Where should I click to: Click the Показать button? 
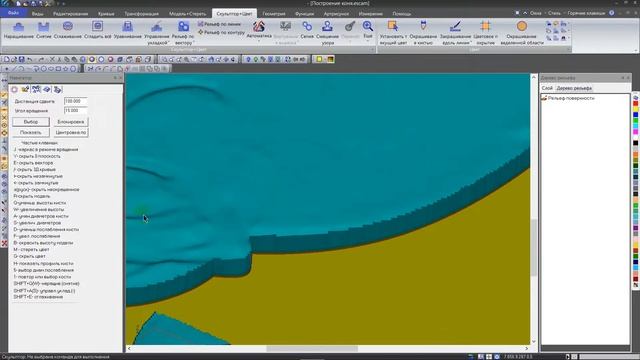click(x=31, y=132)
